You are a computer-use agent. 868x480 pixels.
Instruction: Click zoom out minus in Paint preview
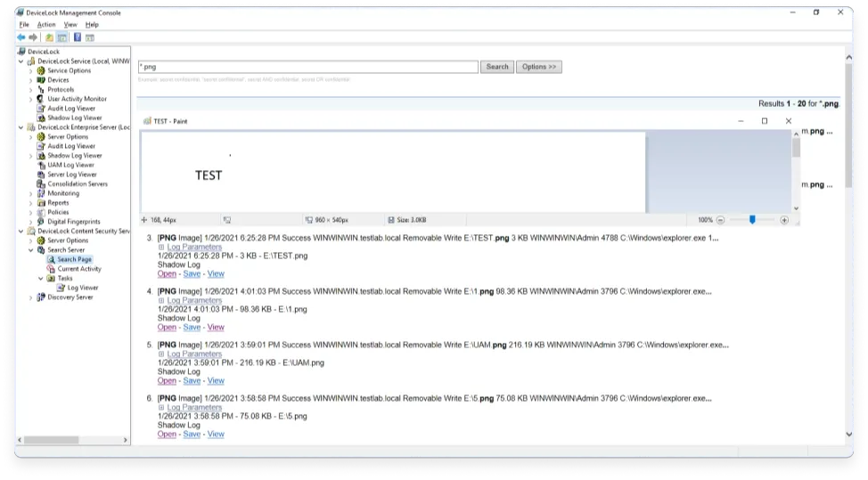point(720,220)
